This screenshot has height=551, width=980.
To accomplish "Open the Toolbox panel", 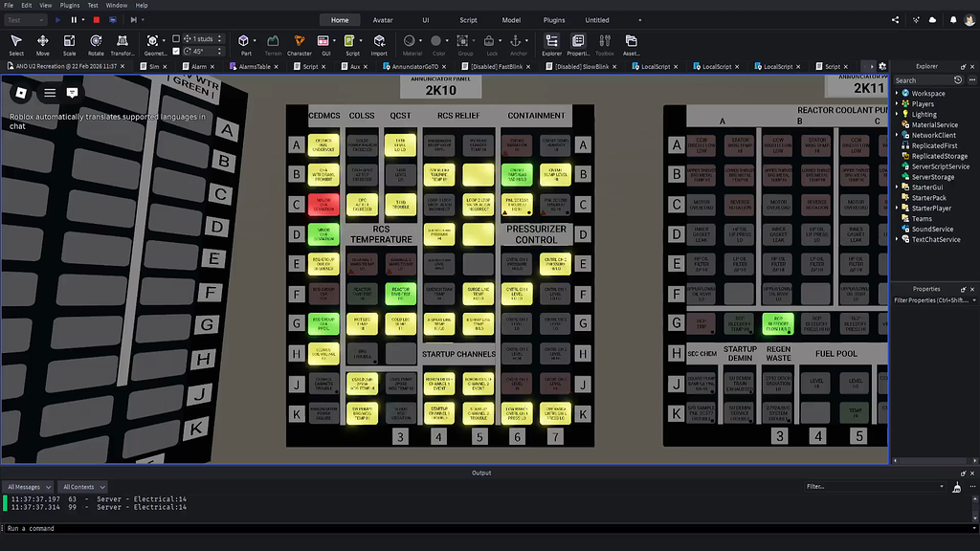I will 605,44.
